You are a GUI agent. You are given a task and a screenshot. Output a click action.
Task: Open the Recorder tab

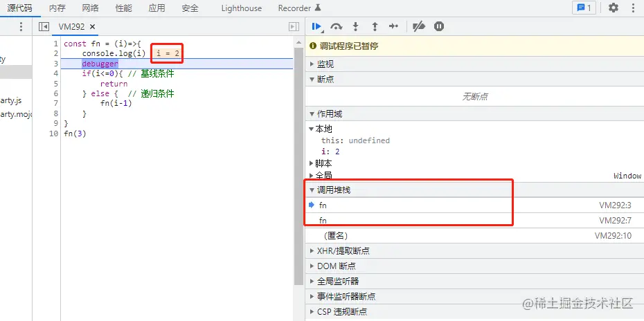(x=300, y=8)
